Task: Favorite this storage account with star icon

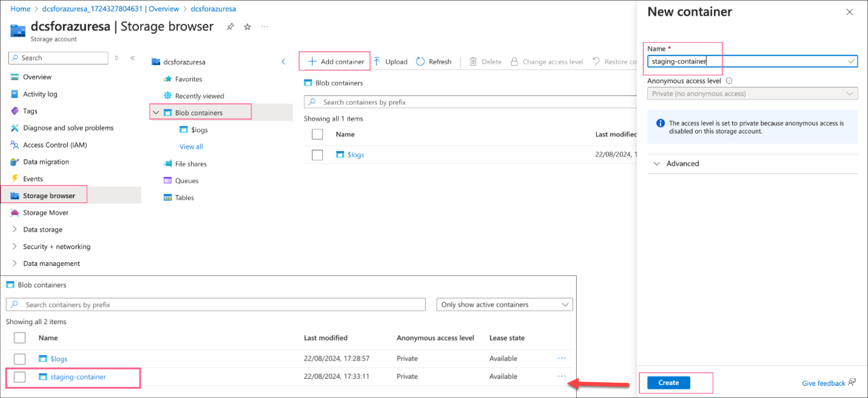Action: [247, 27]
